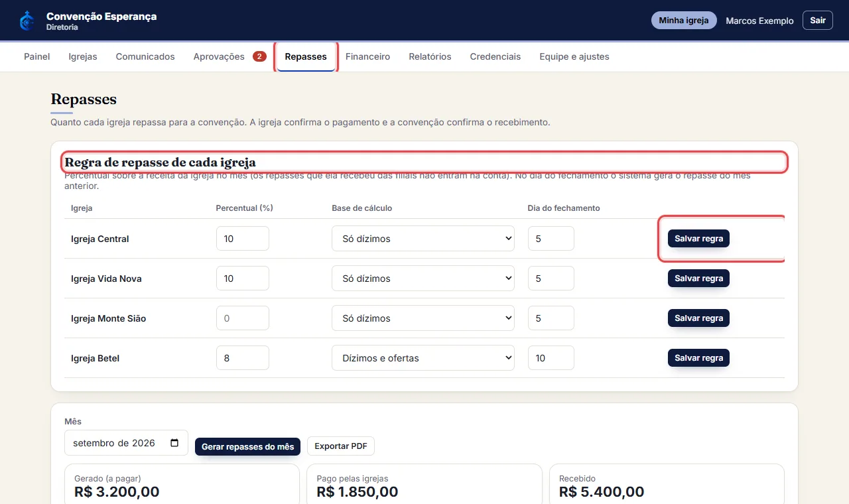Save the rule for Igreja Vida Nova
Viewport: 849px width, 504px height.
698,279
